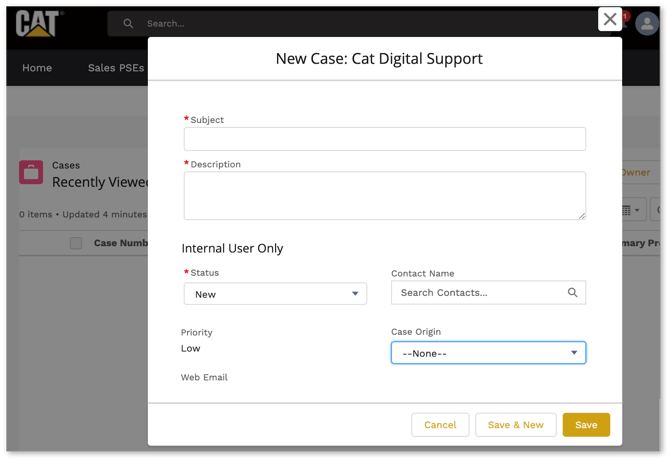Click the CAT logo in header
The image size is (670, 461).
coord(39,23)
